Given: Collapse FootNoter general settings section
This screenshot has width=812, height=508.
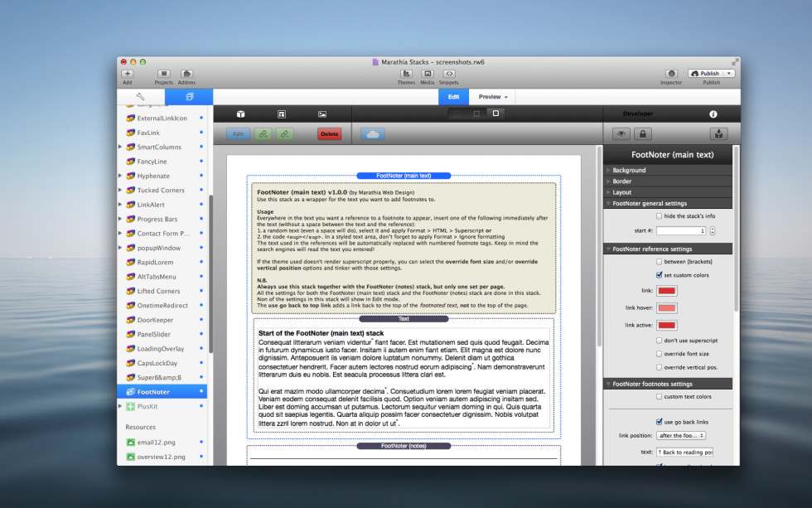Looking at the screenshot, I should tap(669, 204).
